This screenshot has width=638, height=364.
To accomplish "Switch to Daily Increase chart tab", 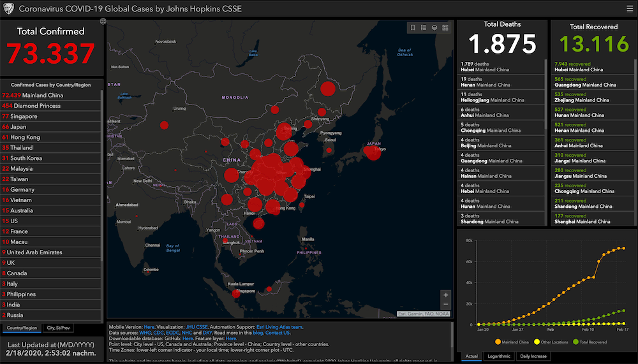I will point(533,356).
